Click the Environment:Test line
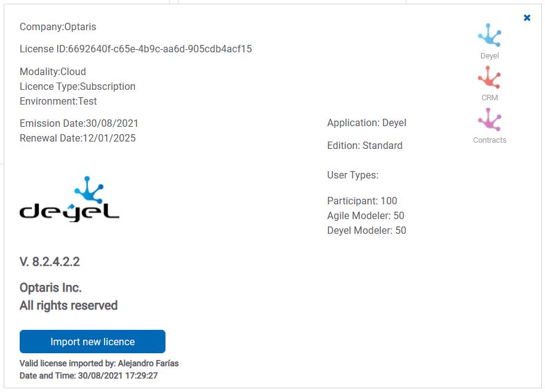545x392 pixels. tap(58, 102)
